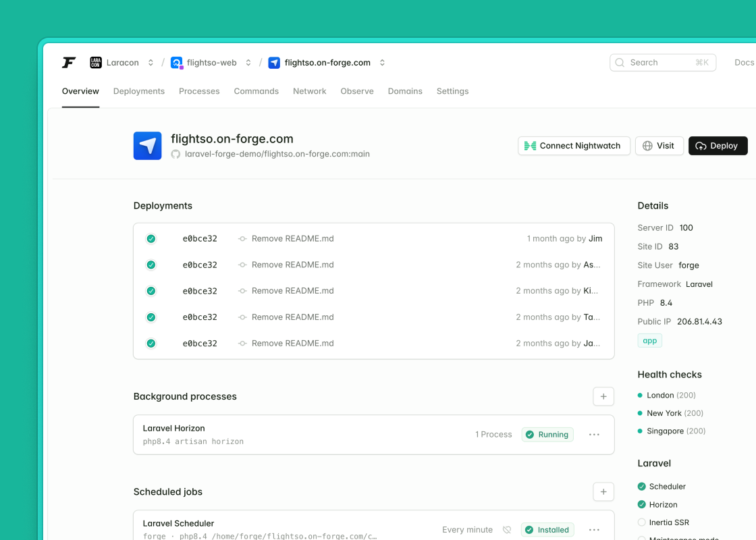Click the Forge logo icon

tap(69, 63)
